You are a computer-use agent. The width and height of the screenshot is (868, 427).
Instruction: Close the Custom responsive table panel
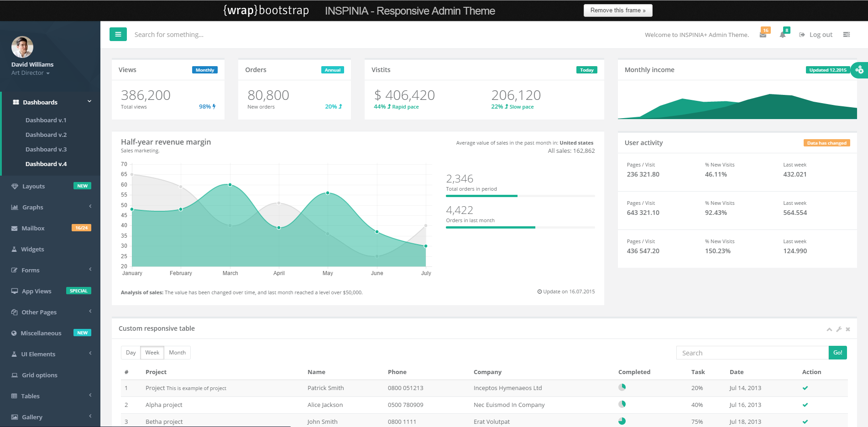click(x=848, y=329)
